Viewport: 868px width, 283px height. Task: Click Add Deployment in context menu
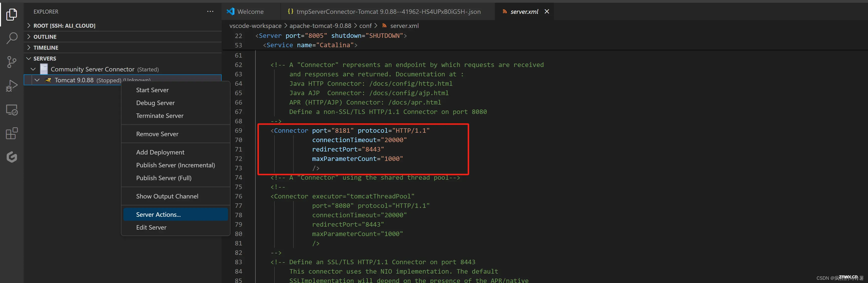click(x=160, y=152)
